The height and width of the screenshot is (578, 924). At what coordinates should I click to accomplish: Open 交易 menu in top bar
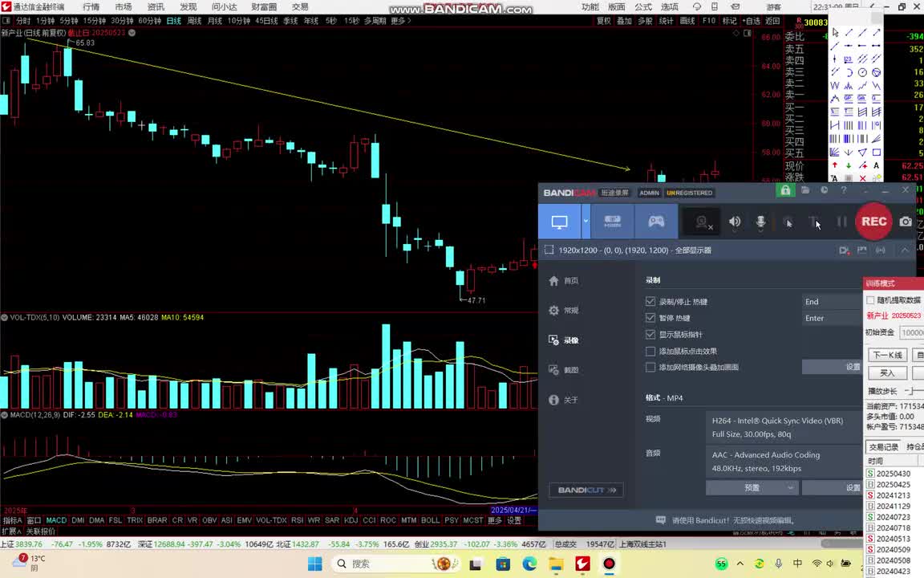coord(300,7)
